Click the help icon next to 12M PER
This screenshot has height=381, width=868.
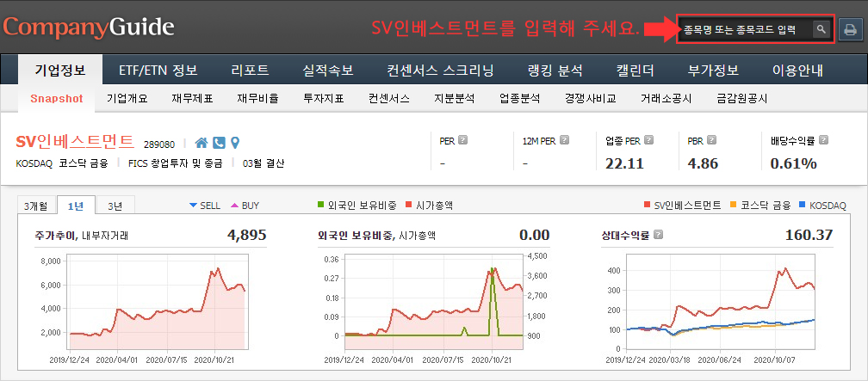(x=564, y=140)
